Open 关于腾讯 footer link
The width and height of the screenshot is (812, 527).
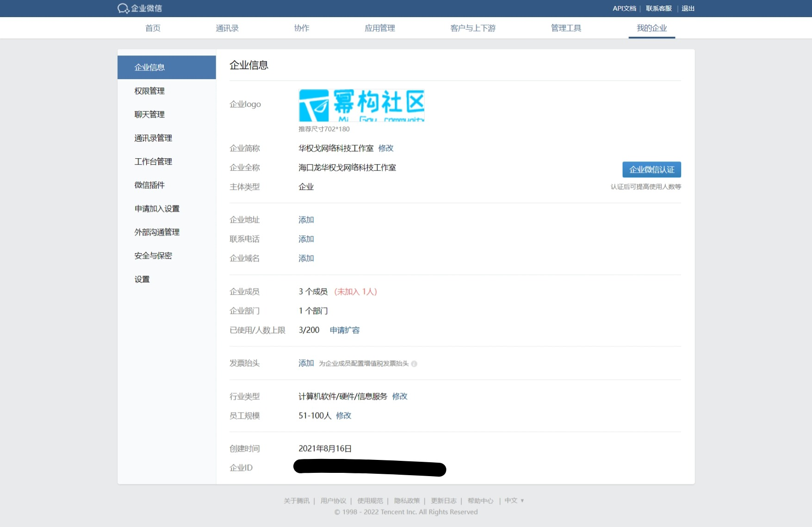[x=297, y=501]
